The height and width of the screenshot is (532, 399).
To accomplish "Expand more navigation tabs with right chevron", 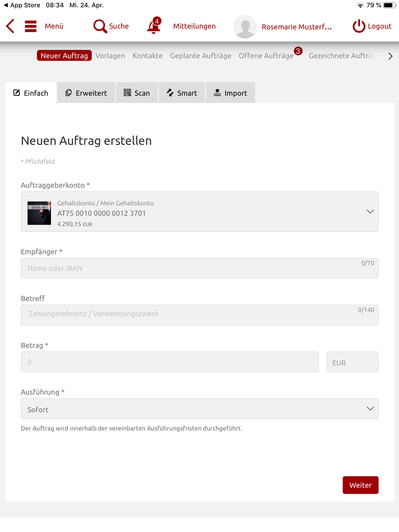I will [390, 56].
